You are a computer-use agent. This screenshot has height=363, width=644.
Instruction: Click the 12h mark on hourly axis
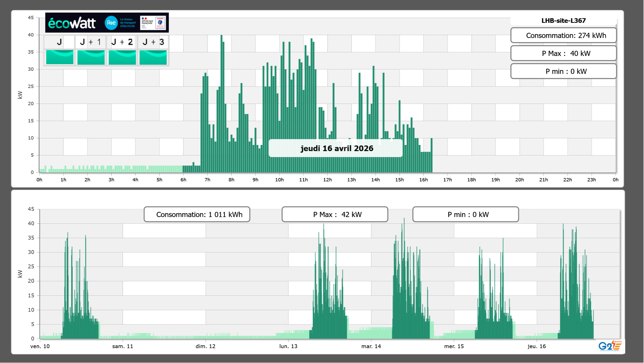pyautogui.click(x=327, y=180)
